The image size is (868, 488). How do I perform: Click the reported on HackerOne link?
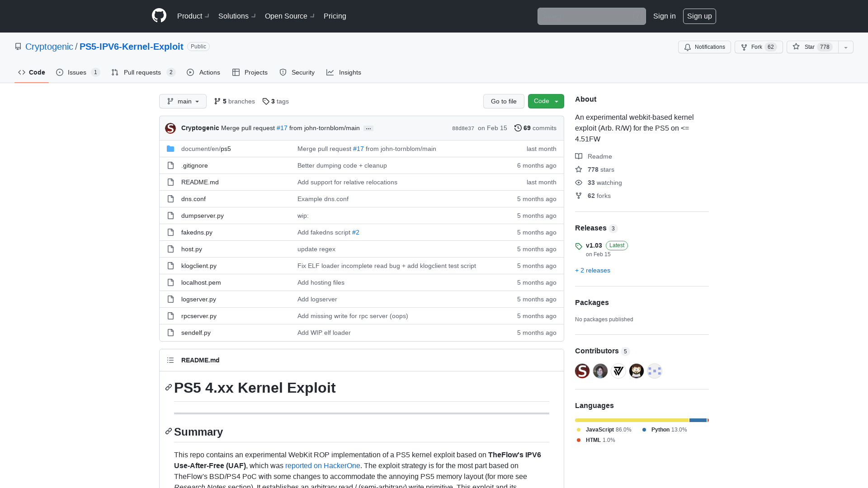pos(322,465)
